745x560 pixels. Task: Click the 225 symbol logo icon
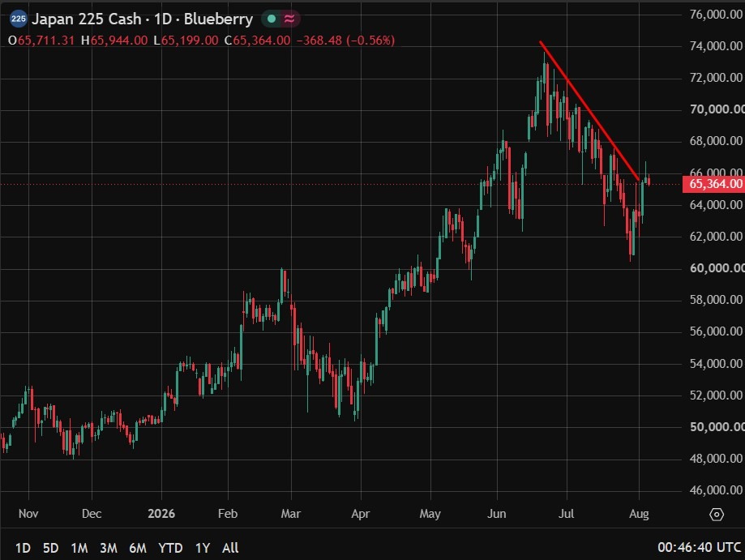pyautogui.click(x=18, y=19)
